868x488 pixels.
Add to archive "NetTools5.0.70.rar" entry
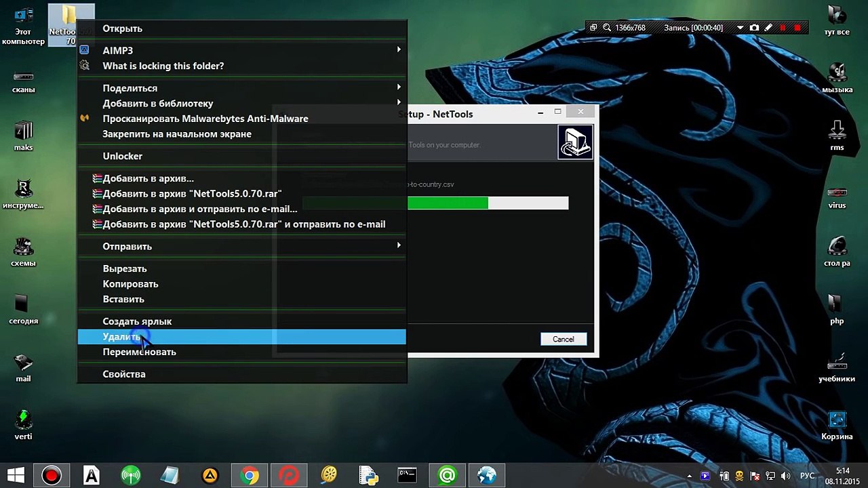pyautogui.click(x=241, y=194)
